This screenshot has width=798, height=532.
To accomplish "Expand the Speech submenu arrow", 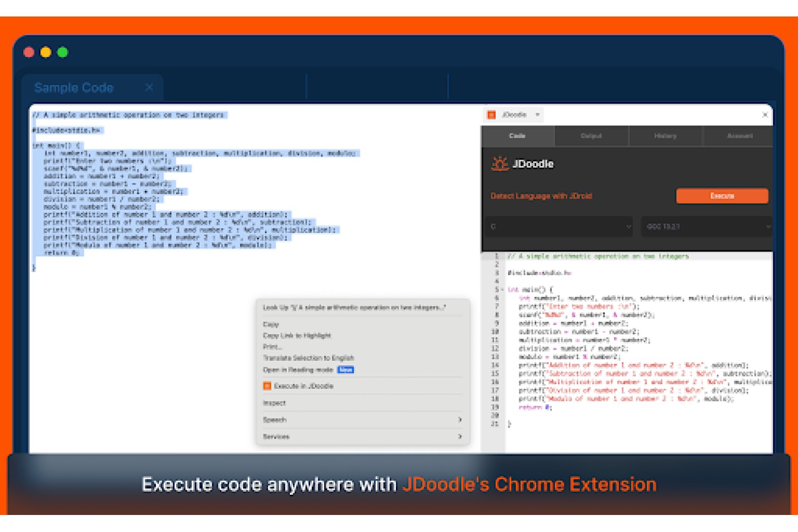I will click(460, 420).
